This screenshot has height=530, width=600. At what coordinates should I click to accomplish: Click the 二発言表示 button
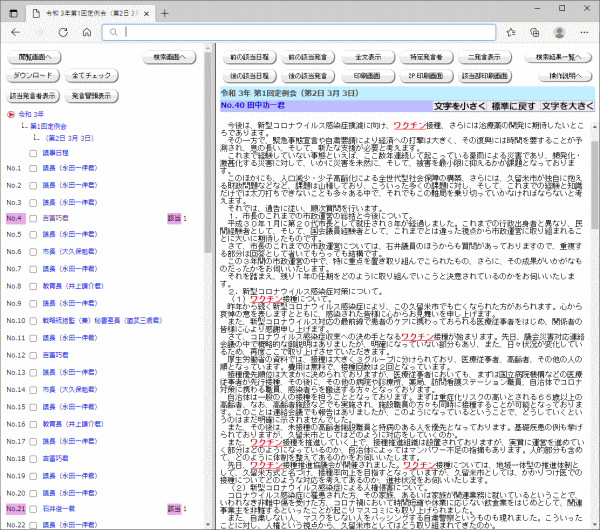pos(484,57)
